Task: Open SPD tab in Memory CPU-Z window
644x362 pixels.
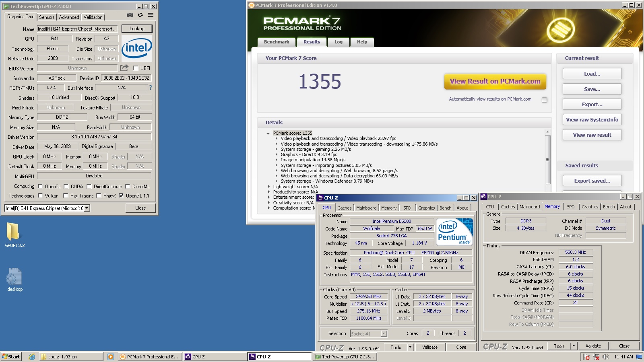Action: coord(571,207)
